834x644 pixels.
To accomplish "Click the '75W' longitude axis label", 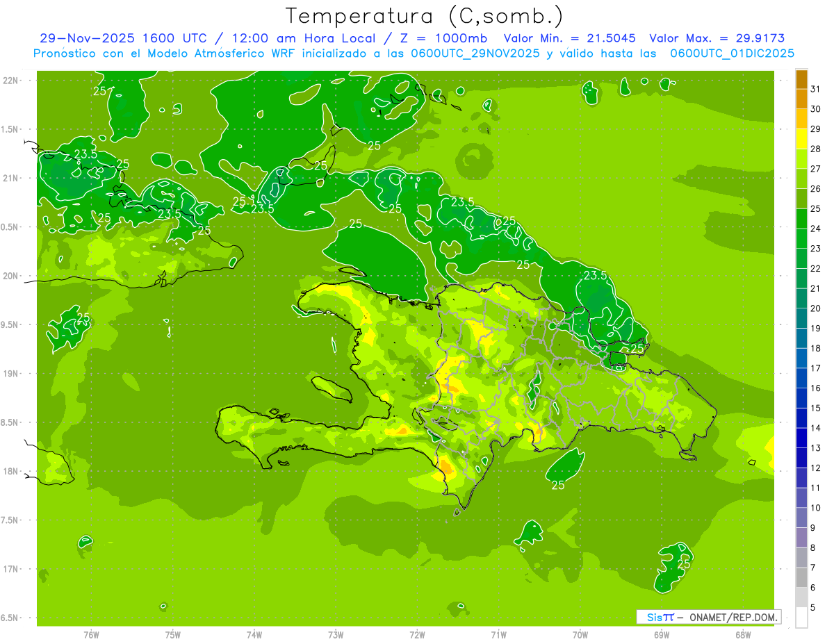I will (172, 635).
